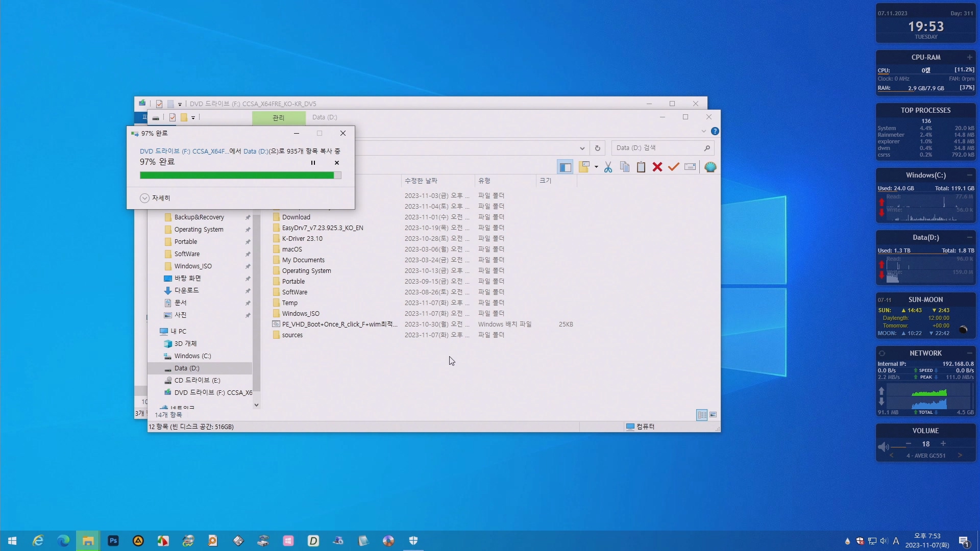Click the Copy icon in the toolbar

[x=624, y=167]
